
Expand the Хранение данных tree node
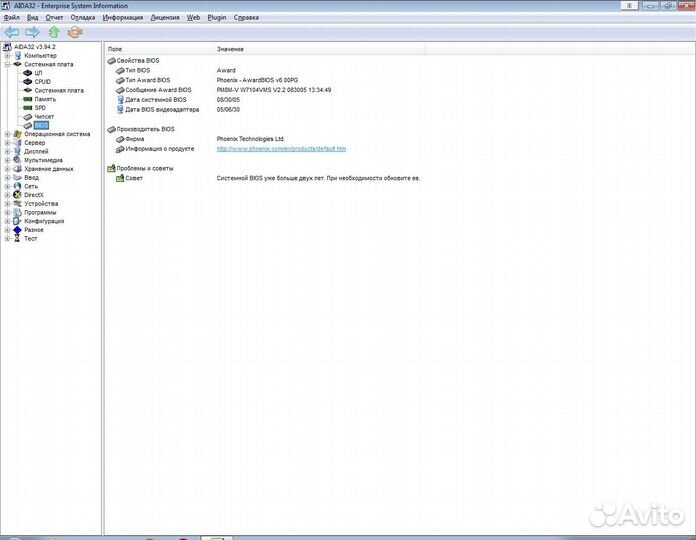click(6, 169)
